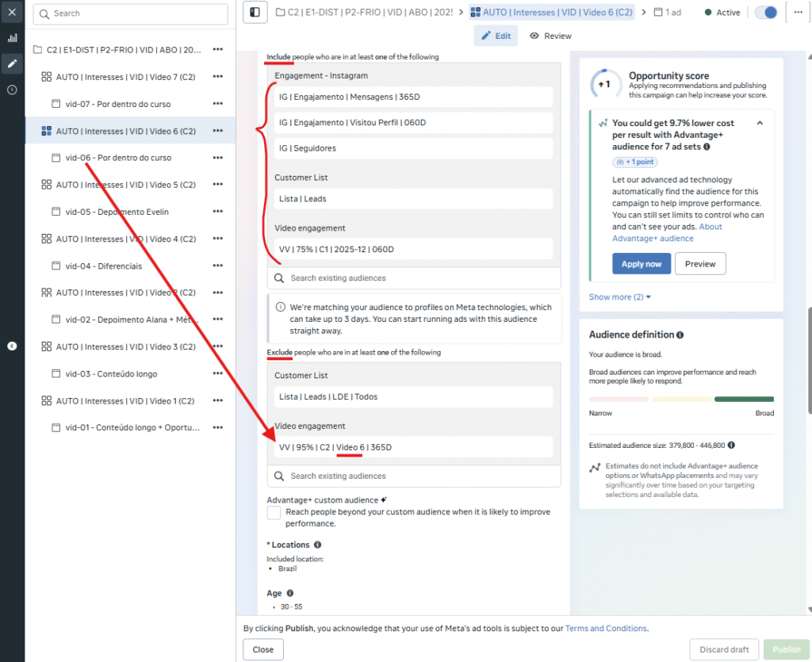Screen dimensions: 812x662
Task: Toggle the navigation panel icon beside the breadcrumb
Action: click(255, 13)
